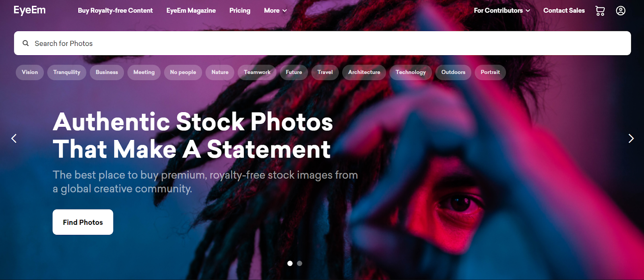Open Buy Royalty-free Content page
Screen dimensions: 644x280
(x=115, y=10)
